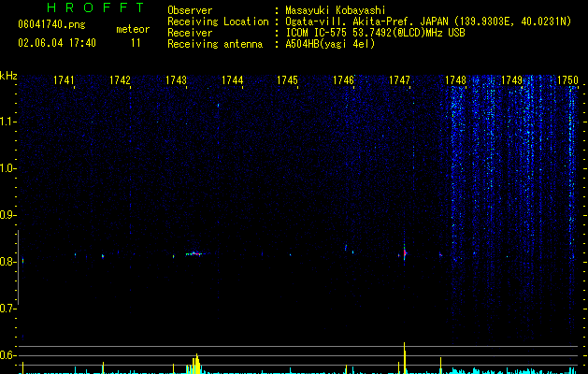Click the 1746 time marker
This screenshot has height=374, width=588.
(343, 80)
